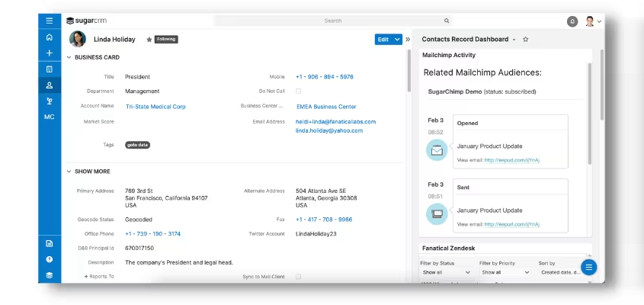Check the Sync to Mail Client checkbox

pyautogui.click(x=298, y=277)
